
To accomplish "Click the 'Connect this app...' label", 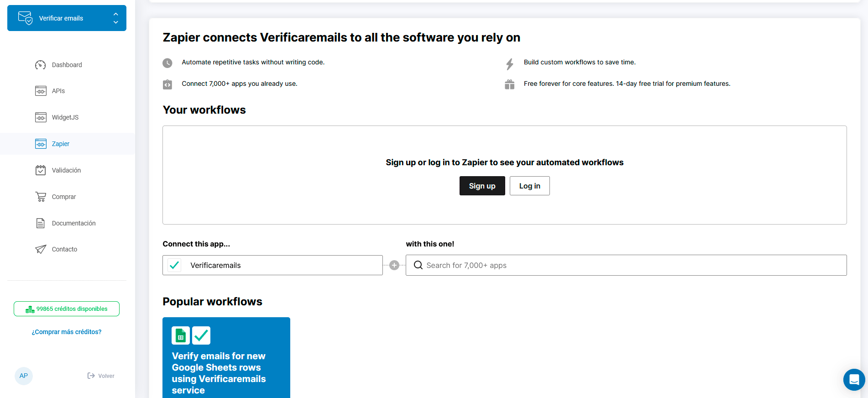I will pos(196,244).
